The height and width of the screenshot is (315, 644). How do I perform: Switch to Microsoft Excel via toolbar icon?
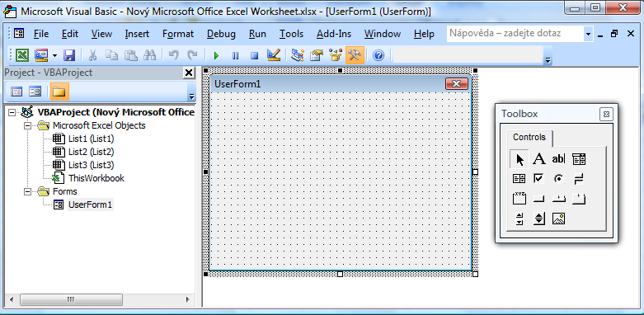tap(21, 55)
